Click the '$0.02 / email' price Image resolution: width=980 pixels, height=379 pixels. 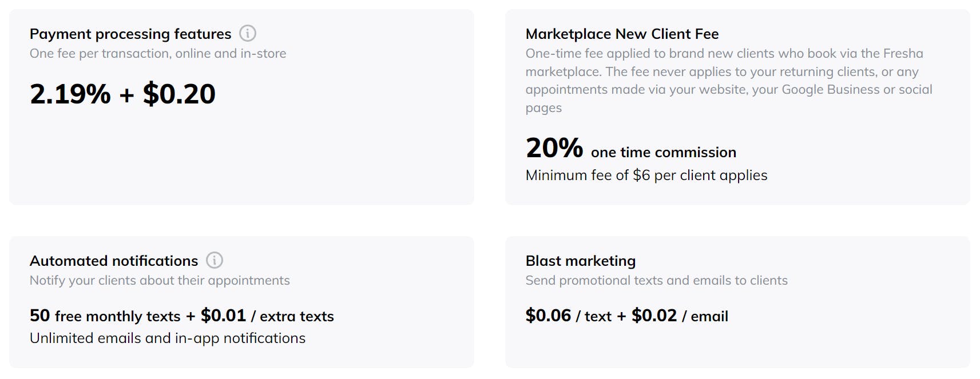coord(680,316)
